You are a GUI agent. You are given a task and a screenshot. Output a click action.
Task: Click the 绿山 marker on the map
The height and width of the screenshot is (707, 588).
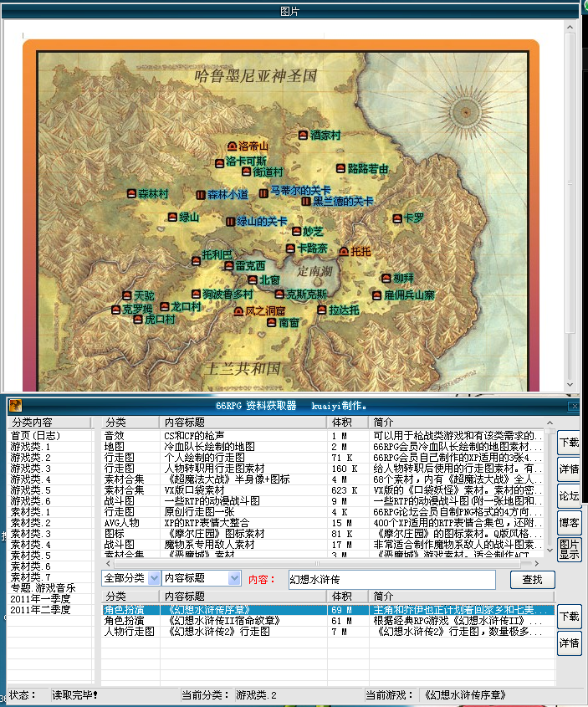point(172,218)
